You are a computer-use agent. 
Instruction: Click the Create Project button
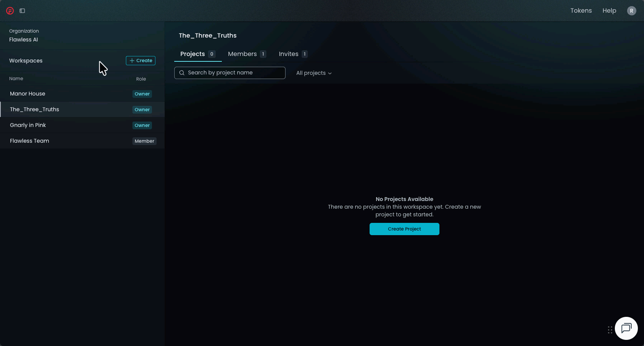click(404, 229)
